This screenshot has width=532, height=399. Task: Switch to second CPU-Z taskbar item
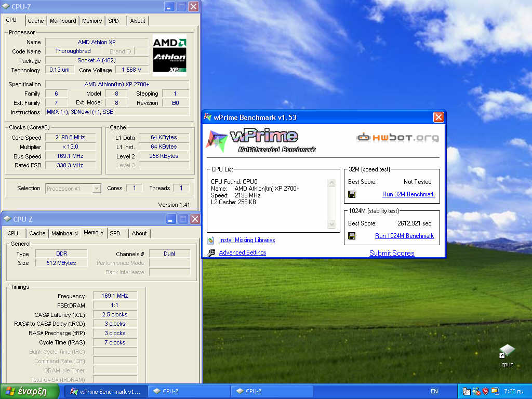pyautogui.click(x=272, y=392)
